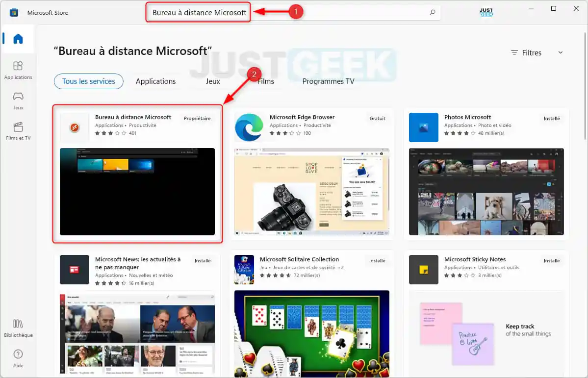
Task: Open Films et TV in sidebar
Action: [18, 131]
